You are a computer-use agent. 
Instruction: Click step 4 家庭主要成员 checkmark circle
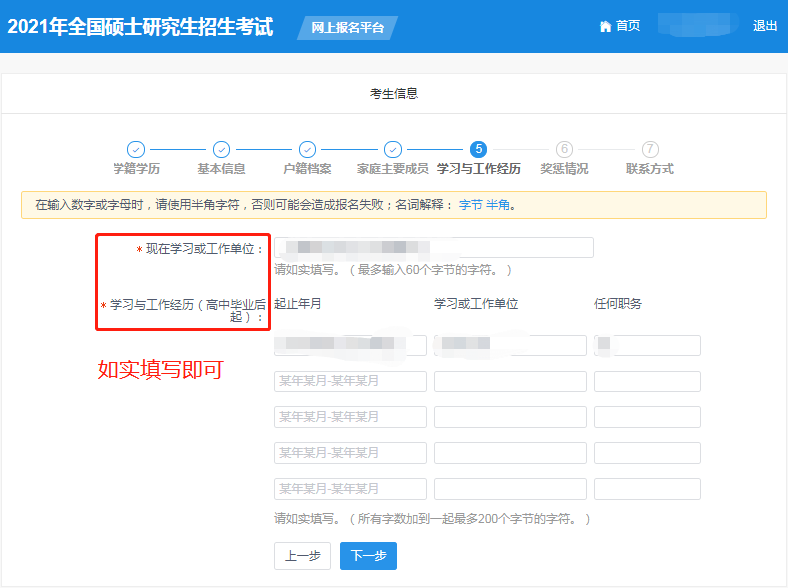[393, 149]
